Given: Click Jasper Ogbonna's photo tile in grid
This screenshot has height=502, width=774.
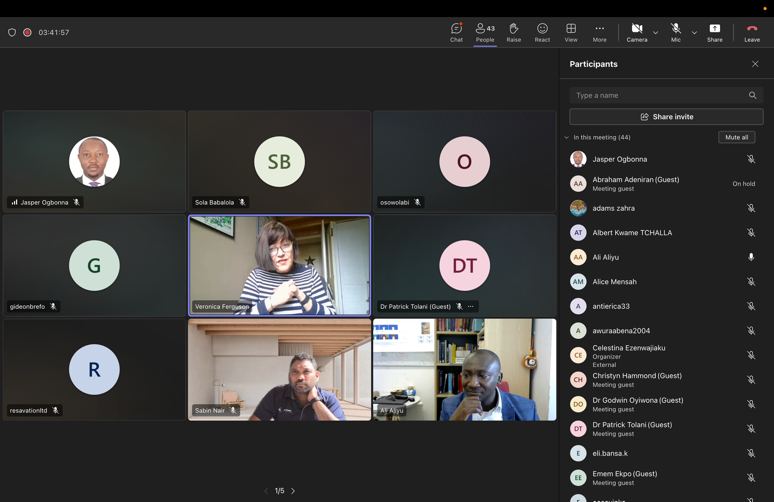Looking at the screenshot, I should click(x=94, y=161).
